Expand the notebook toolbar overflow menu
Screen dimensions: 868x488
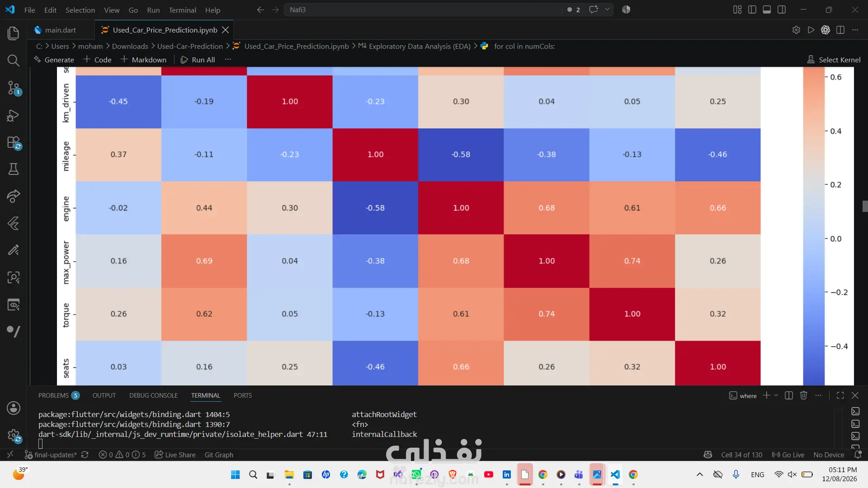tap(228, 60)
